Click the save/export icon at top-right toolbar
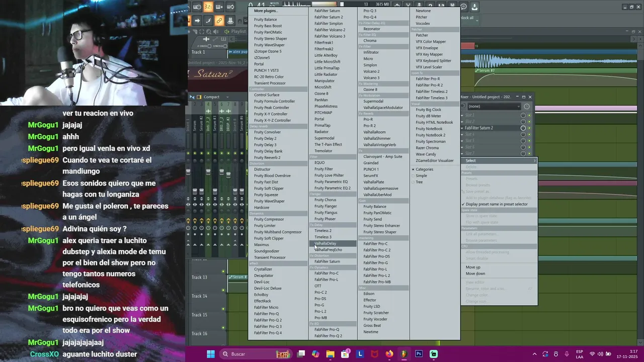 [x=474, y=7]
